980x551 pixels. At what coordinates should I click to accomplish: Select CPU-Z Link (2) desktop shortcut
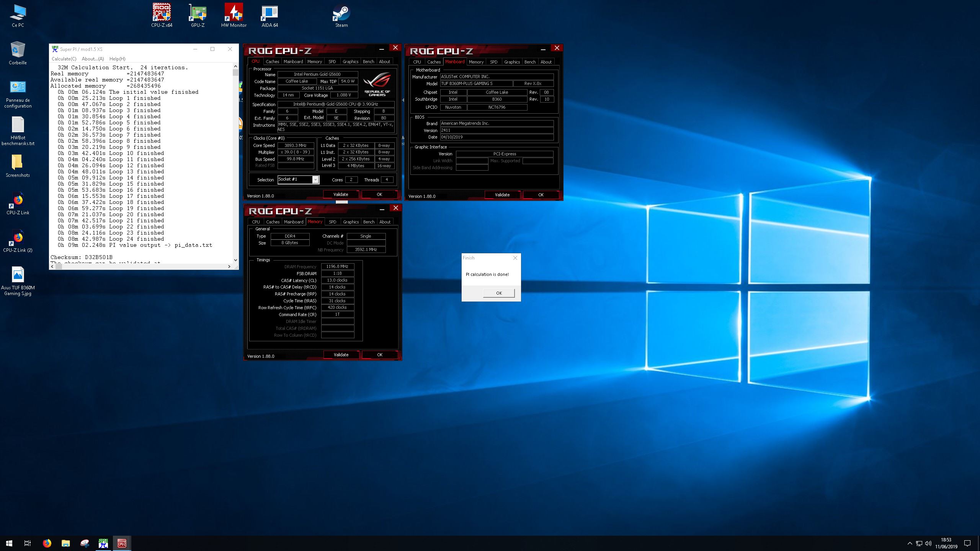(x=18, y=241)
